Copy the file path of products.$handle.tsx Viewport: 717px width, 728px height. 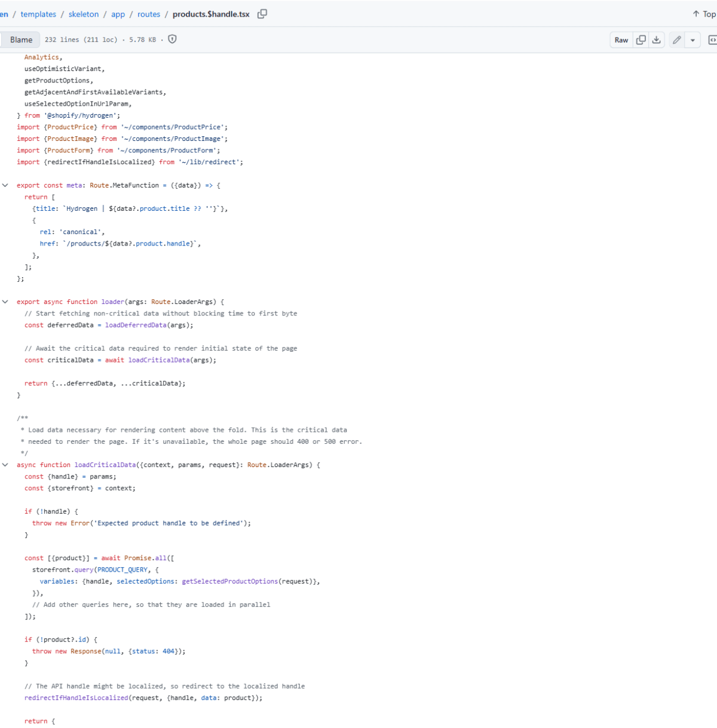pos(262,14)
